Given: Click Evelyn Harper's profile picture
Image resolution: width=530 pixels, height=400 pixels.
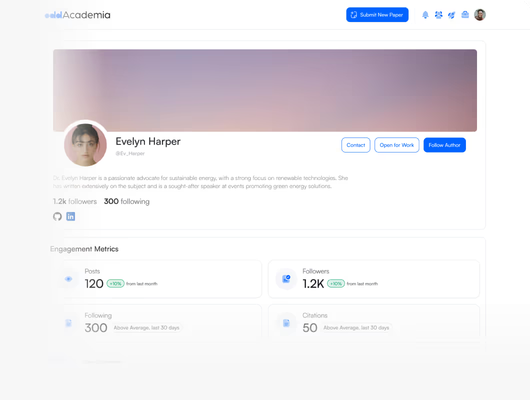Looking at the screenshot, I should pyautogui.click(x=86, y=145).
